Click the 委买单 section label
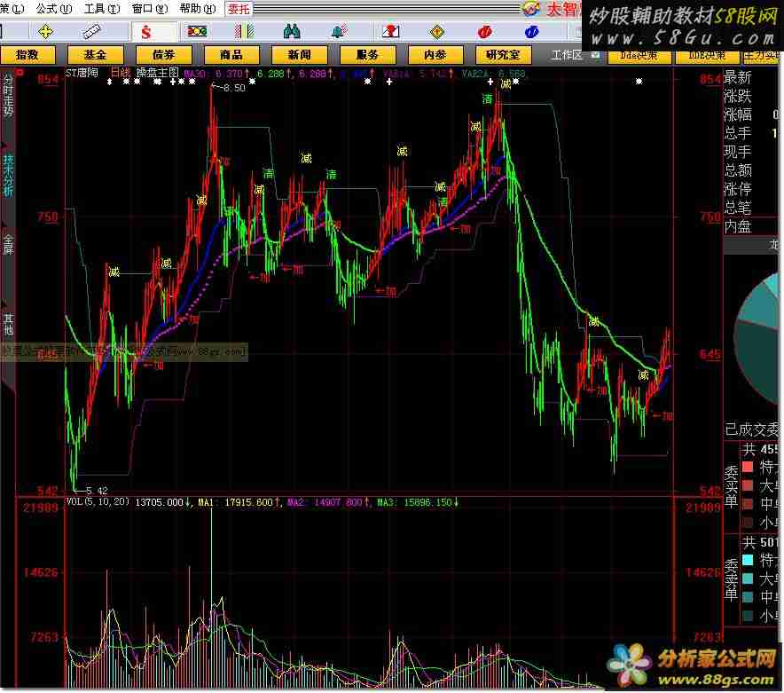The width and height of the screenshot is (784, 693). pos(732,487)
